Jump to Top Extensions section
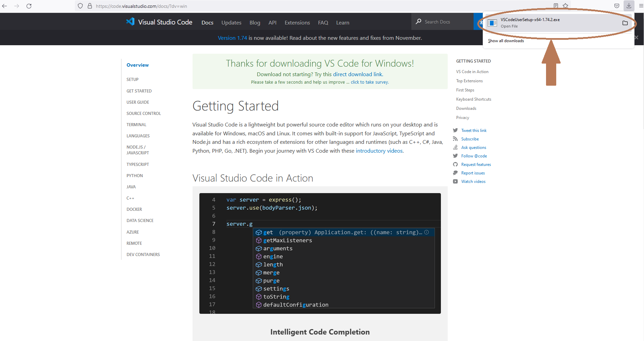 pos(469,81)
